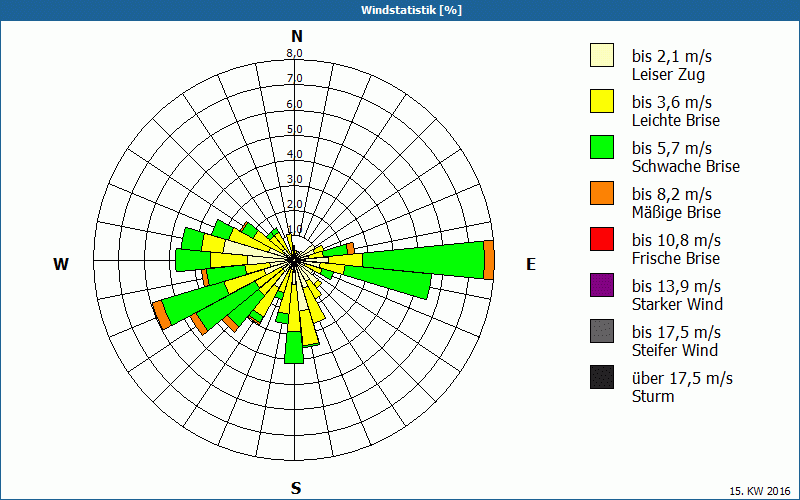Click the "bis 5,7 m/s" legend text
The image size is (800, 500).
pyautogui.click(x=671, y=148)
